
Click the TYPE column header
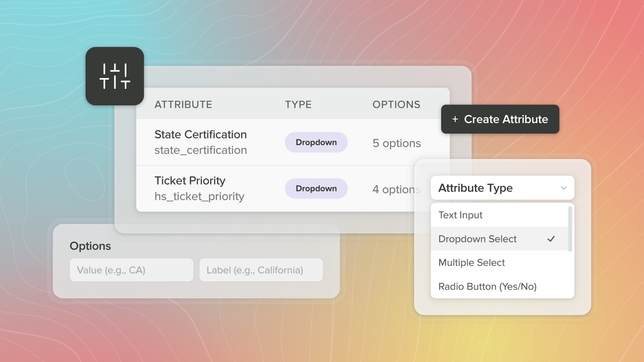298,105
